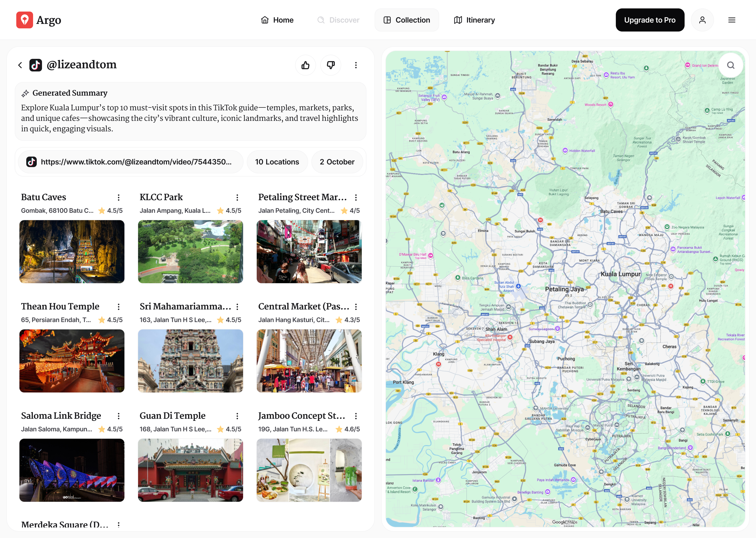This screenshot has height=538, width=756.
Task: Click the TikTok icon on the URL pill
Action: (31, 162)
